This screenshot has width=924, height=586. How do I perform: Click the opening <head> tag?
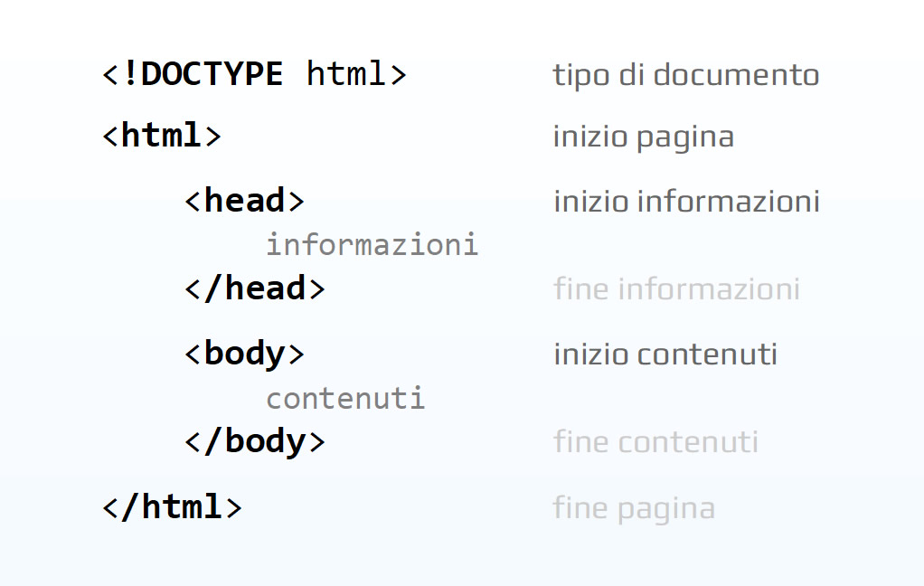point(244,201)
